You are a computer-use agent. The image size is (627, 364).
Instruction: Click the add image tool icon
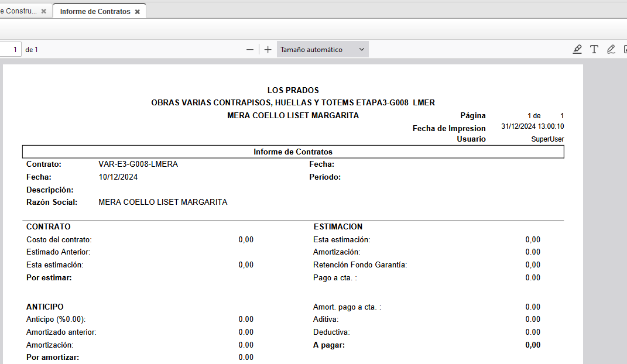[x=625, y=50]
